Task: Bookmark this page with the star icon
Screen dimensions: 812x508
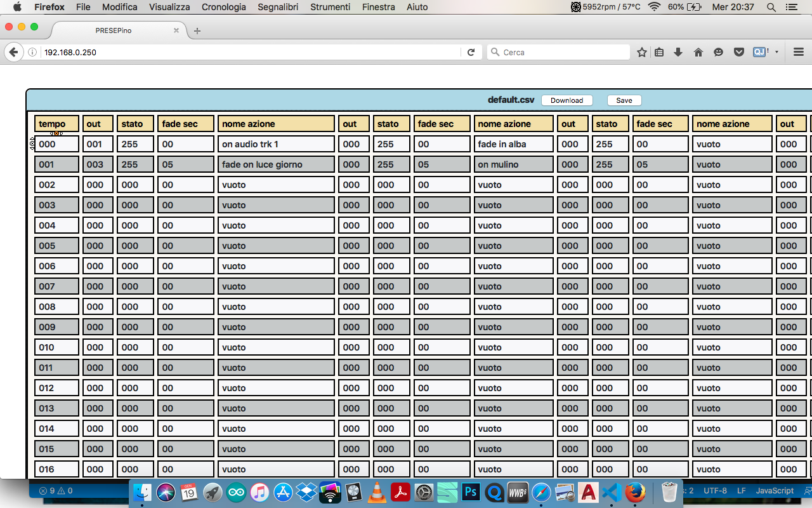Action: pos(641,52)
